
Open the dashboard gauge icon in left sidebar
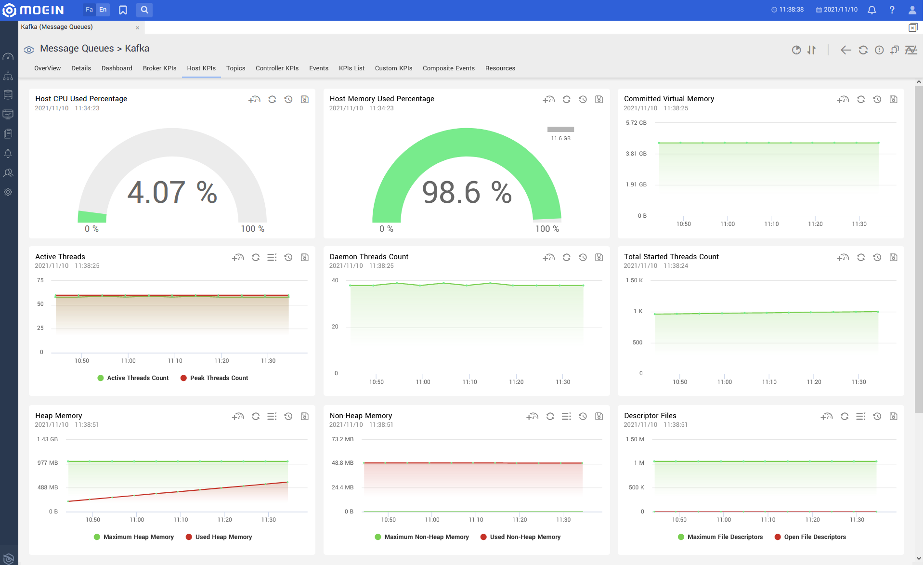coord(8,56)
